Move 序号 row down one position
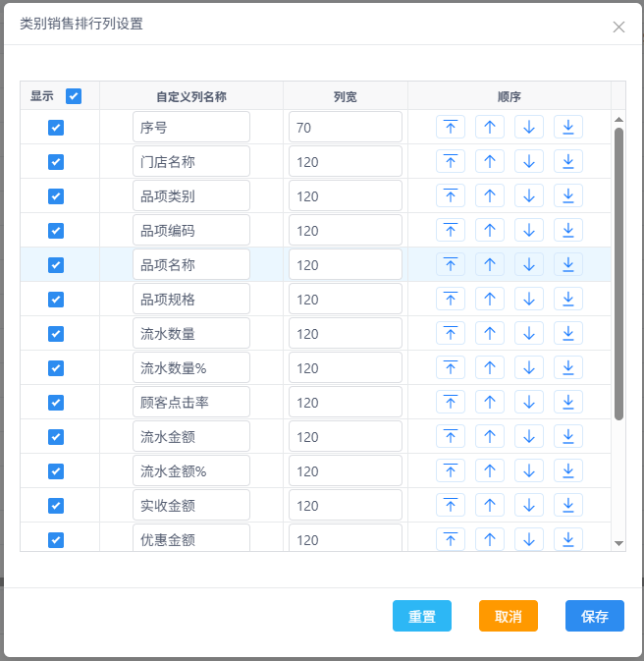The width and height of the screenshot is (644, 661). point(528,127)
